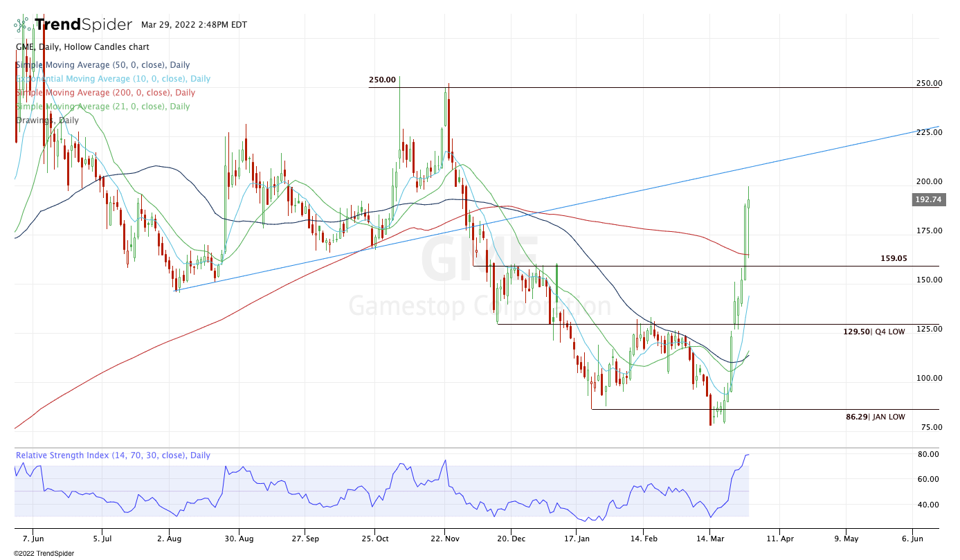This screenshot has width=960, height=560.
Task: Click the 17. Jan date label
Action: click(577, 537)
